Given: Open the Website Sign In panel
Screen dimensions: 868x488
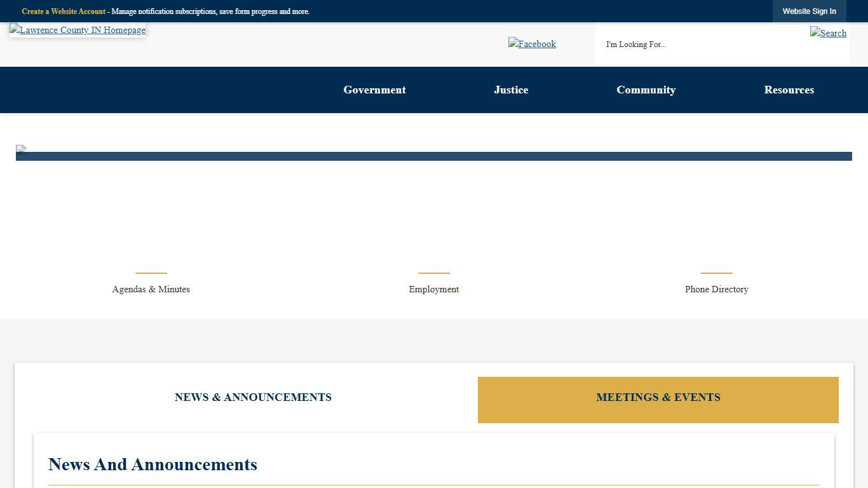Looking at the screenshot, I should (x=810, y=11).
